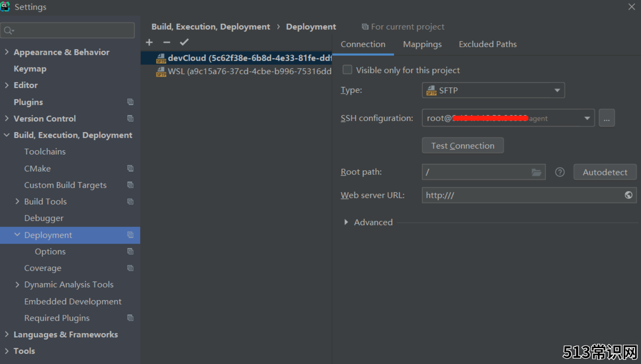Click project-level icon beside Deployment

click(x=130, y=235)
